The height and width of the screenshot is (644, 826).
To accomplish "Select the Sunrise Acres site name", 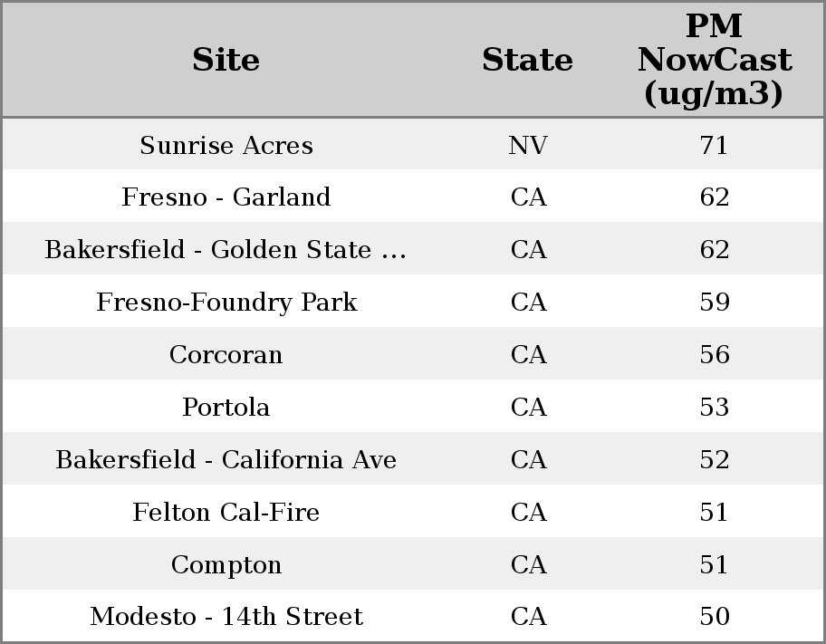I will click(x=226, y=146).
